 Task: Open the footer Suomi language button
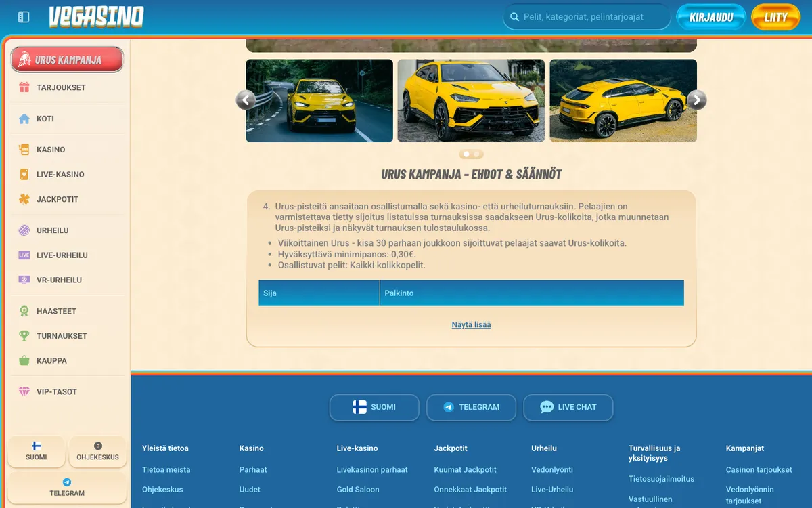[374, 407]
